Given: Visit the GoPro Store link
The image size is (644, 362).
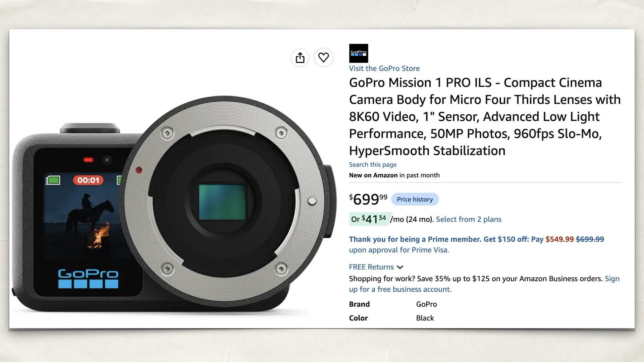Looking at the screenshot, I should pos(384,68).
